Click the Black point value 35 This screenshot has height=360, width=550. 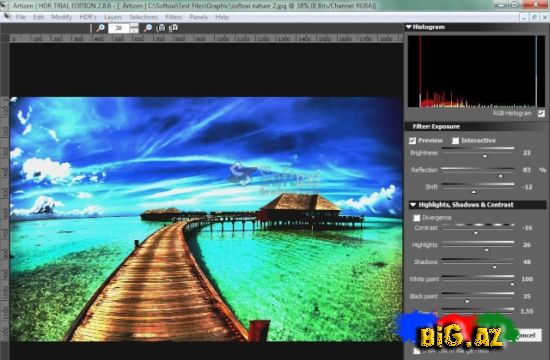526,296
